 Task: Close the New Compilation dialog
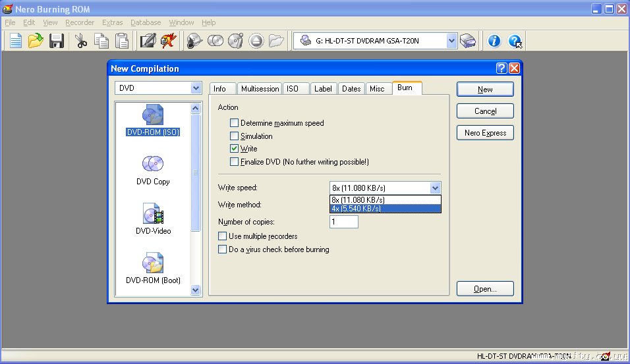514,68
